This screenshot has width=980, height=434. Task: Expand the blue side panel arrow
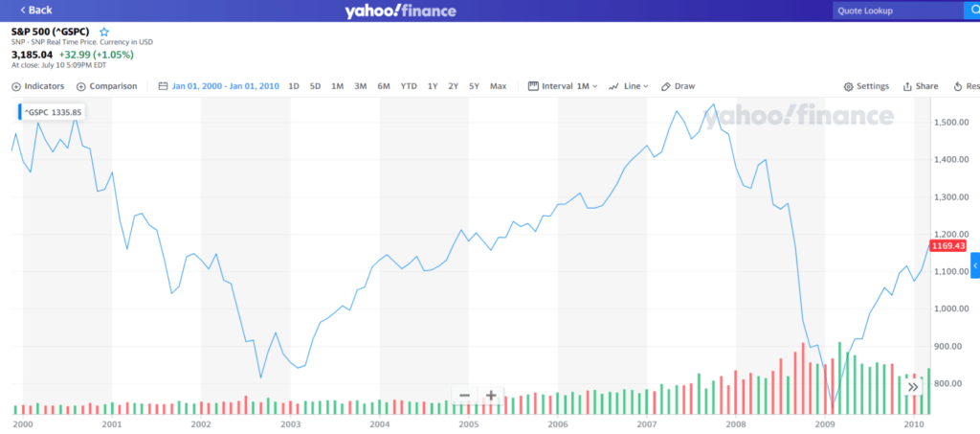tap(975, 265)
